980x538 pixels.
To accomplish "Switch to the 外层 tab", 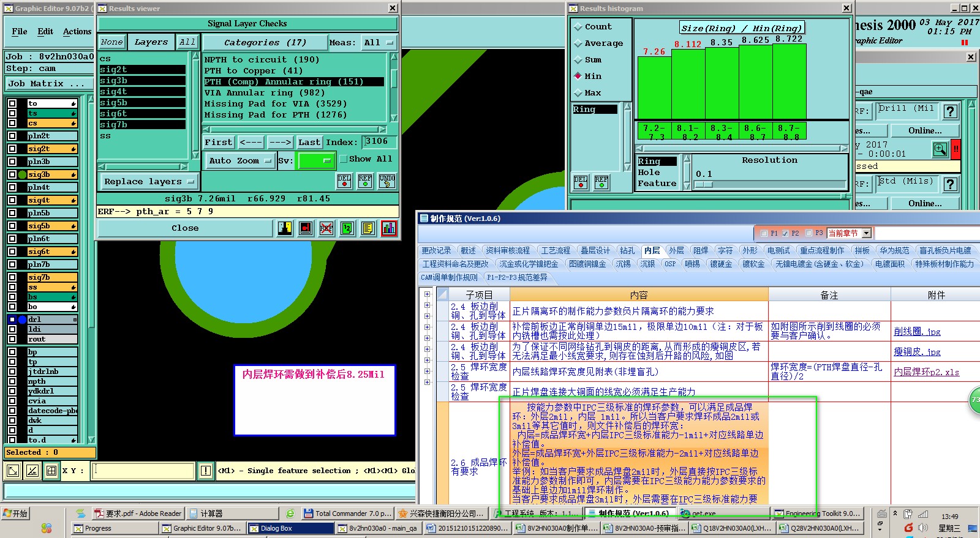I will pos(676,250).
